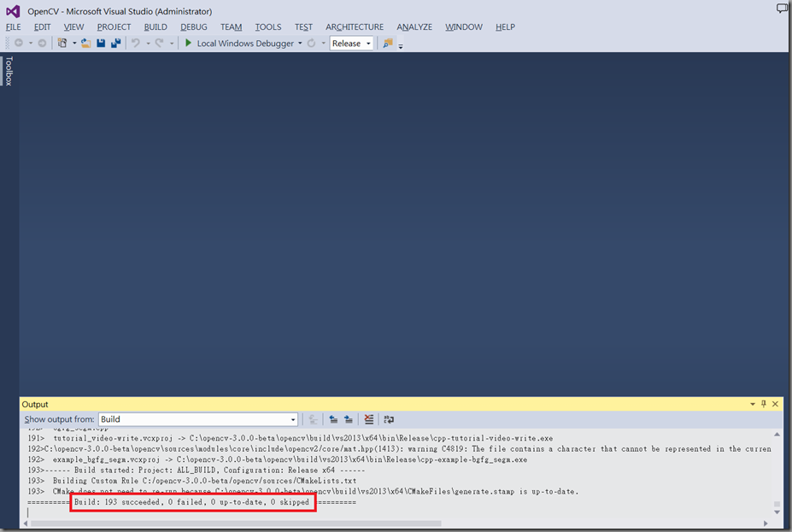Navigate forward with the forward arrow
The height and width of the screenshot is (532, 792).
pos(43,43)
